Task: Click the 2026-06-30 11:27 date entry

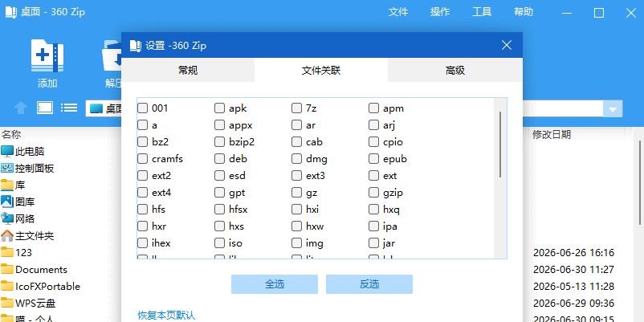Action: pyautogui.click(x=573, y=270)
